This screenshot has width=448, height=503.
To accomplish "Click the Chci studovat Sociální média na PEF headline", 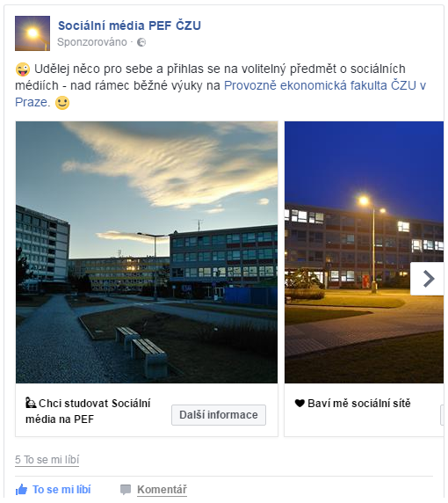I will tap(89, 411).
